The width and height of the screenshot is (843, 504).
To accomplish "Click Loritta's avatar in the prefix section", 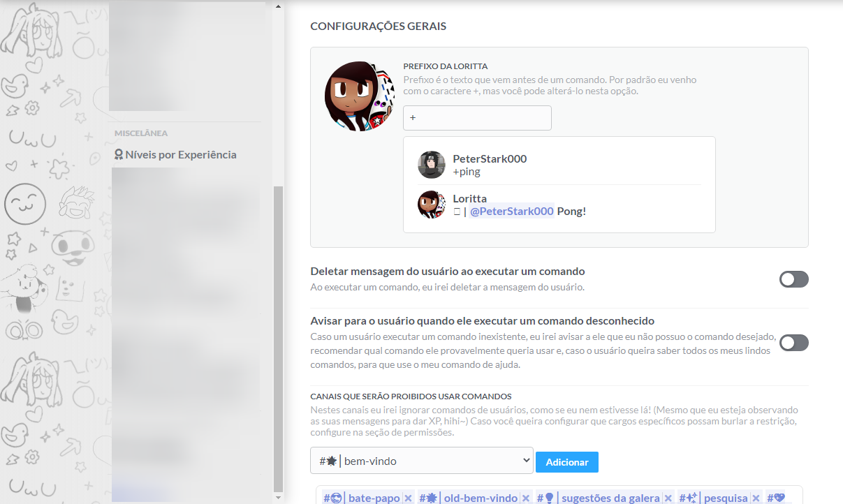I will pos(359,95).
